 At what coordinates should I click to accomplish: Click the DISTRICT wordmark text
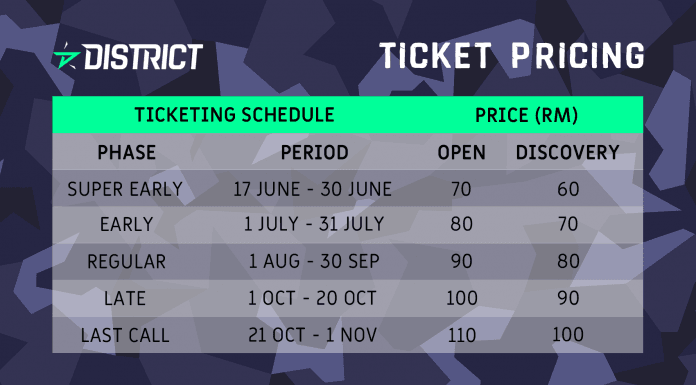pyautogui.click(x=143, y=57)
